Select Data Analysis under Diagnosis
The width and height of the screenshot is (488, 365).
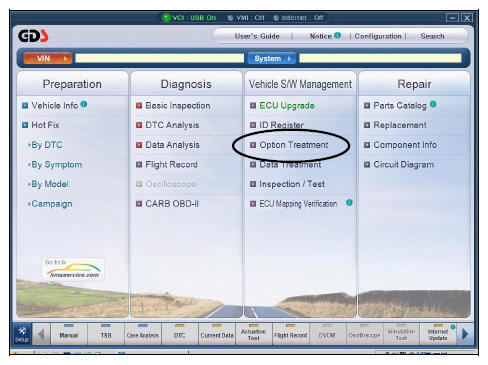pos(172,145)
